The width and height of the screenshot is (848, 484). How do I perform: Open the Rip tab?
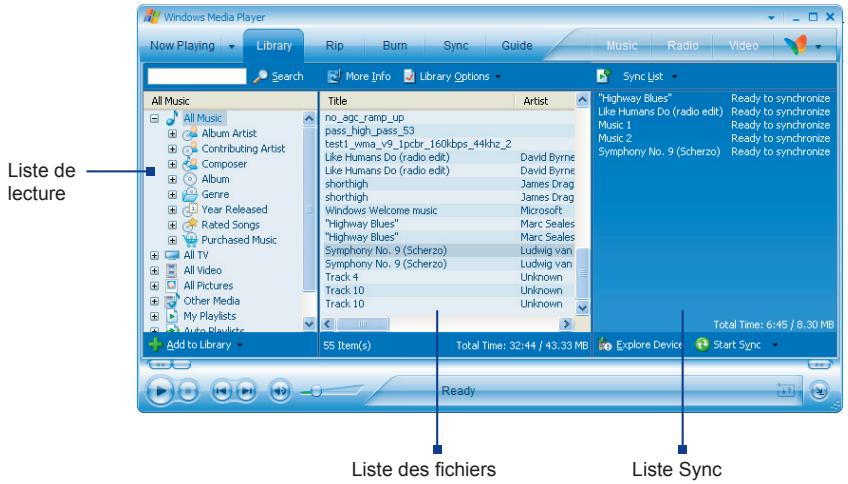point(334,46)
